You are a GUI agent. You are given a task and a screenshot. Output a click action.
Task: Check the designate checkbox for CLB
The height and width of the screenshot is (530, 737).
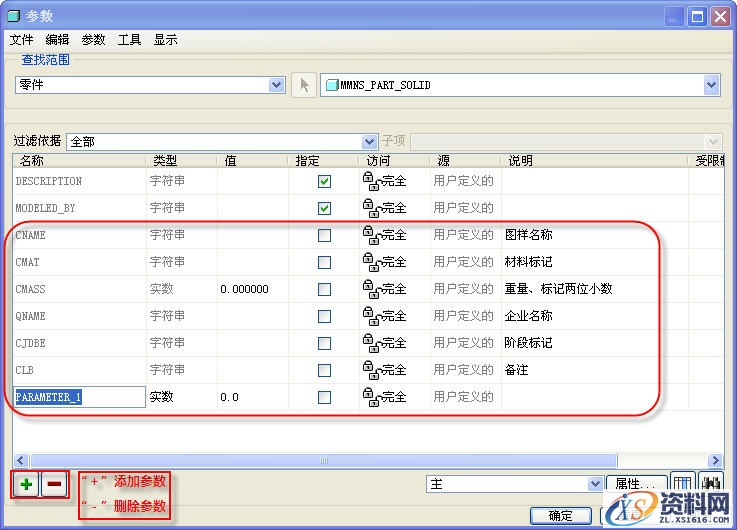[324, 370]
